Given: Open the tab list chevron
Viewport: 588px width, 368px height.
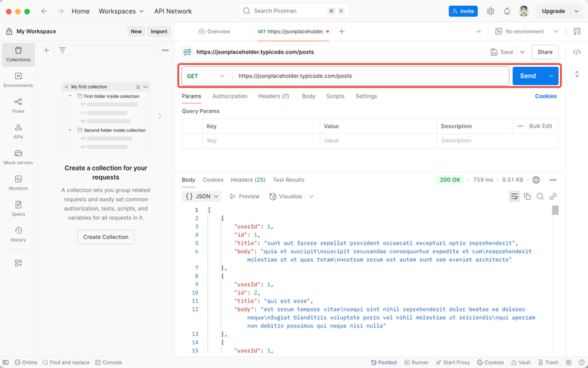Looking at the screenshot, I should tap(478, 31).
